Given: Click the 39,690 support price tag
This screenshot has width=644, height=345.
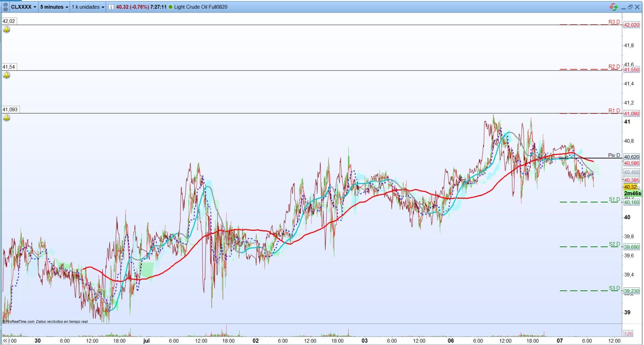Looking at the screenshot, I should coord(631,247).
